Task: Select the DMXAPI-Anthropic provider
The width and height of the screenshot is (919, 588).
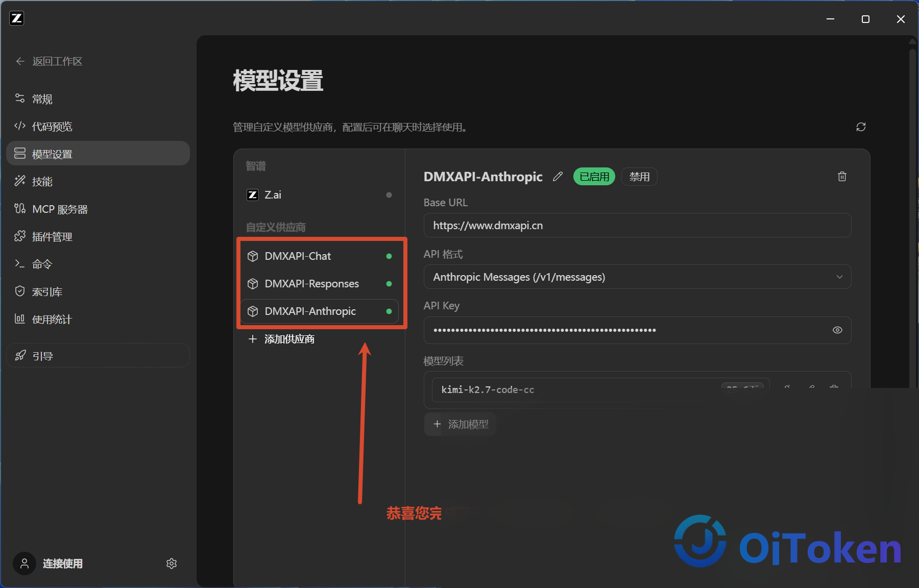Action: [320, 311]
